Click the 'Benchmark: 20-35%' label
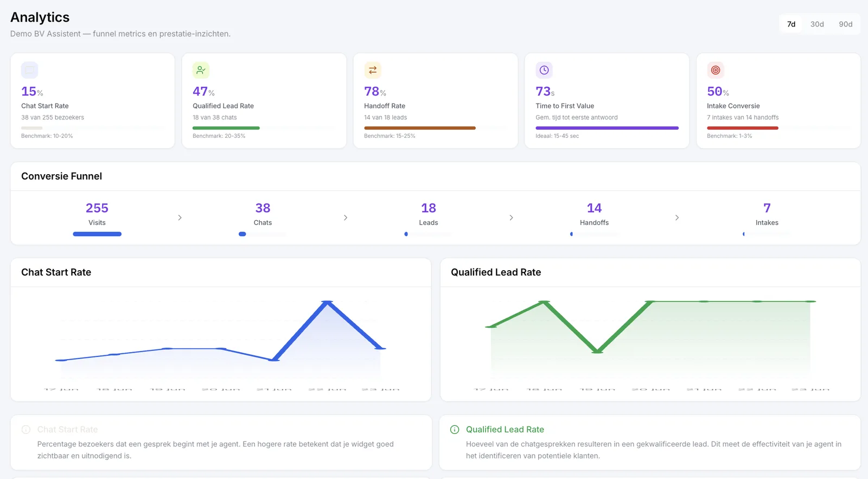This screenshot has height=479, width=868. (219, 136)
